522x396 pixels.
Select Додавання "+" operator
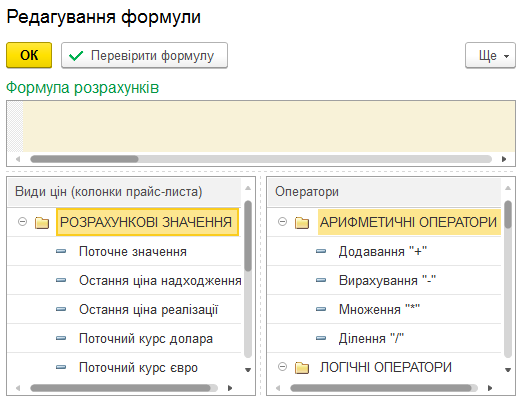(384, 251)
